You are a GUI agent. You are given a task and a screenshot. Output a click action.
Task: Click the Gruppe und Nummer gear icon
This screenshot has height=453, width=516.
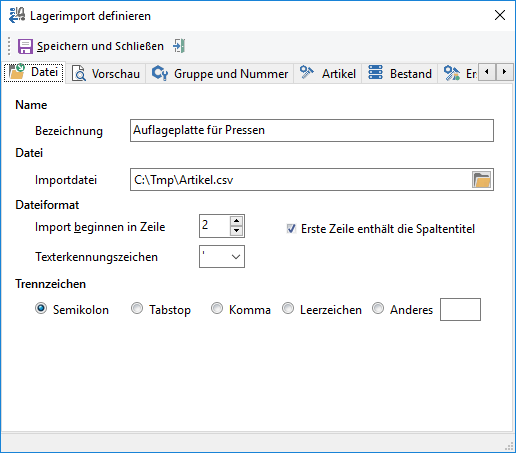pyautogui.click(x=160, y=73)
